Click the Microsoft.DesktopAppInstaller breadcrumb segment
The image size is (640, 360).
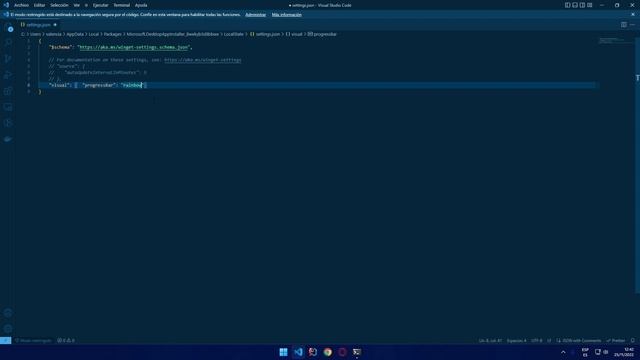pyautogui.click(x=173, y=34)
